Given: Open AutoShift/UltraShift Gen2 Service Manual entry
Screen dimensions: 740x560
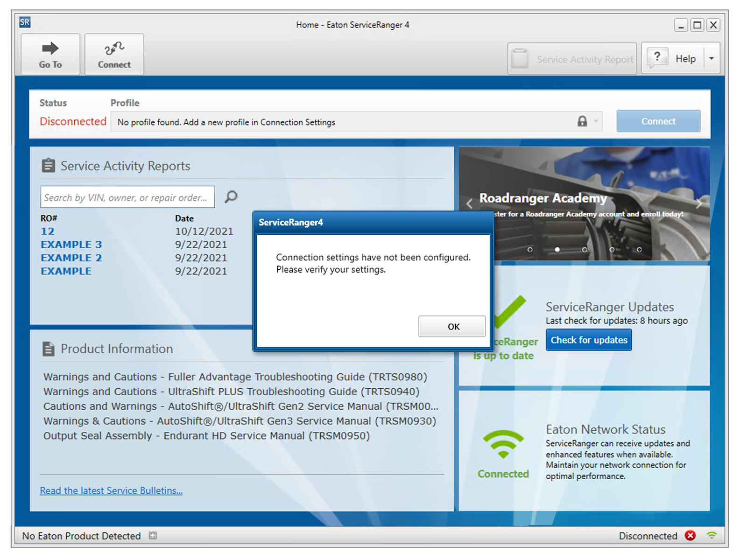Looking at the screenshot, I should click(241, 406).
